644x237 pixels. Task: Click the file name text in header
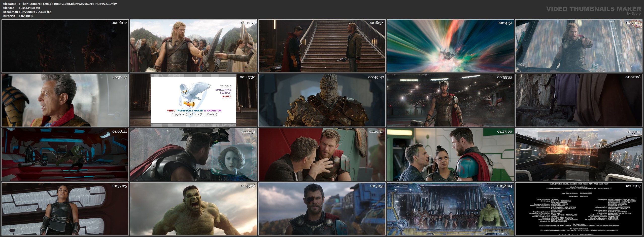[x=69, y=4]
